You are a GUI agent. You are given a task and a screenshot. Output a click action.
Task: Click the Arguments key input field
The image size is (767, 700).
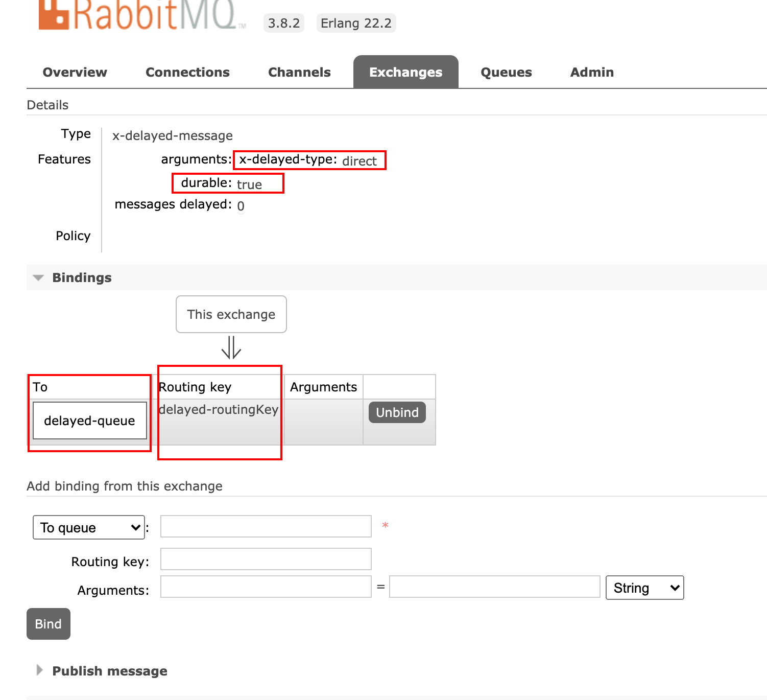(266, 587)
